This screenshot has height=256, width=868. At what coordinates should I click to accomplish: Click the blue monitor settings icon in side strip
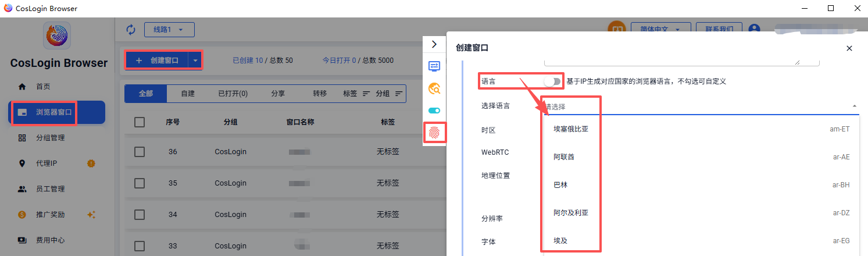click(x=434, y=66)
